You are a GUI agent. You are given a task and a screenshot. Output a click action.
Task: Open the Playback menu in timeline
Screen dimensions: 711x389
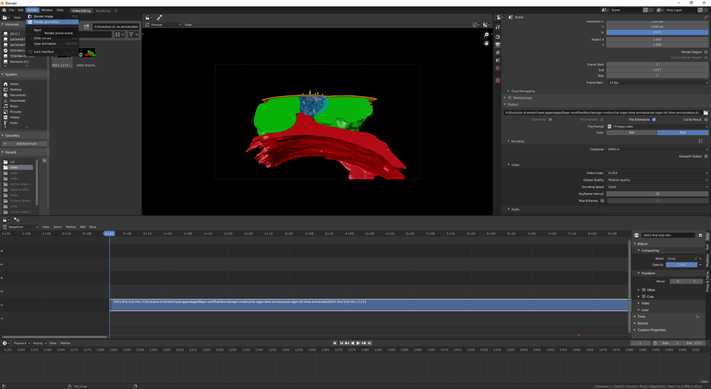coord(21,343)
